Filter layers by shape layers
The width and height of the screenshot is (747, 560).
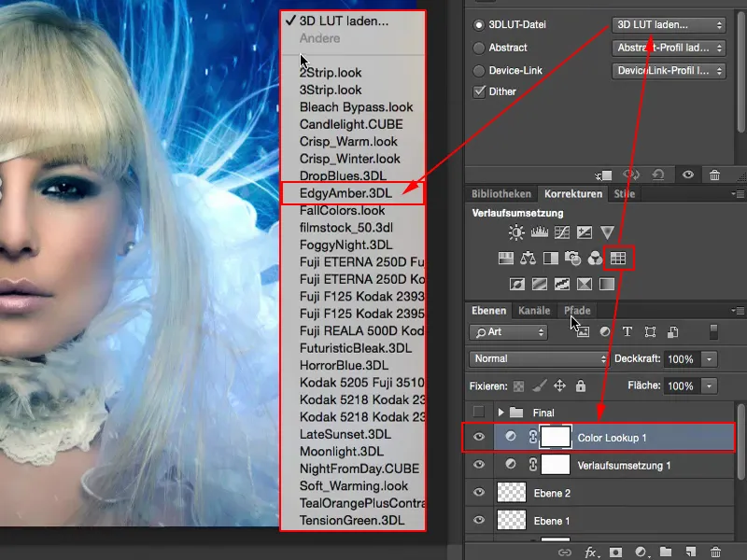650,332
